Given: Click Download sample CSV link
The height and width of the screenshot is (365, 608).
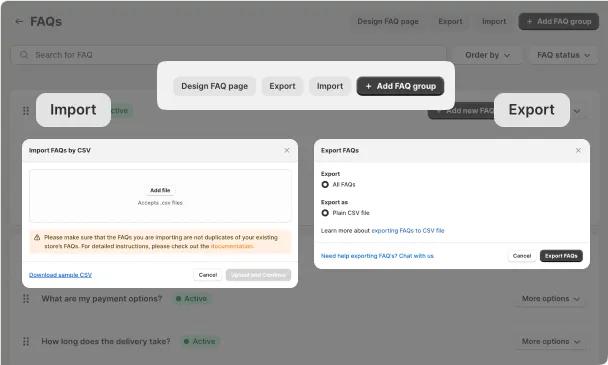Looking at the screenshot, I should coord(60,275).
